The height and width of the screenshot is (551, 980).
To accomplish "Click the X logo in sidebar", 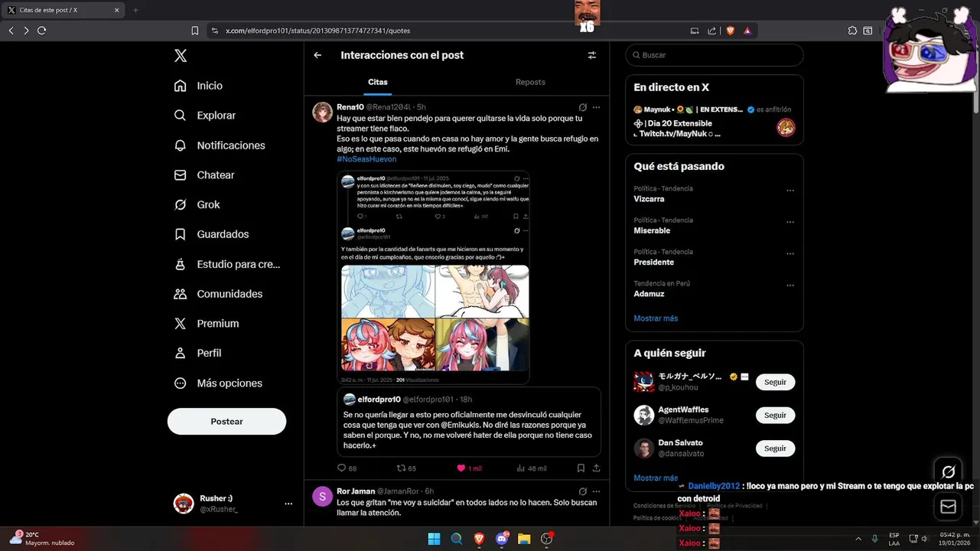I will 180,55.
